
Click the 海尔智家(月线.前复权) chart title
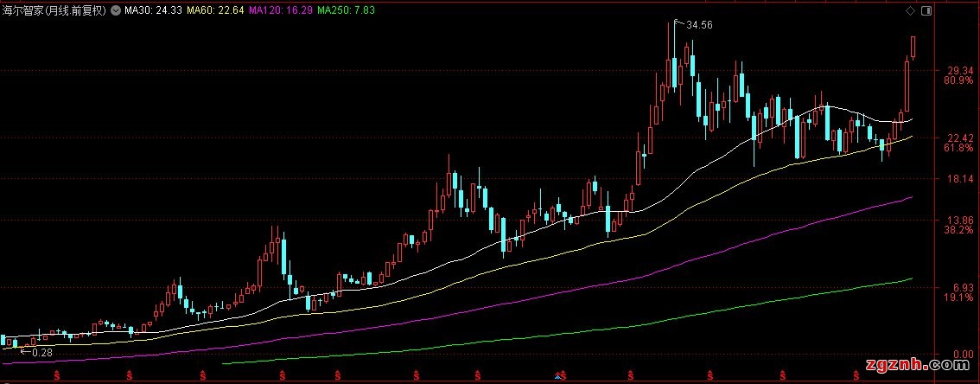click(54, 10)
